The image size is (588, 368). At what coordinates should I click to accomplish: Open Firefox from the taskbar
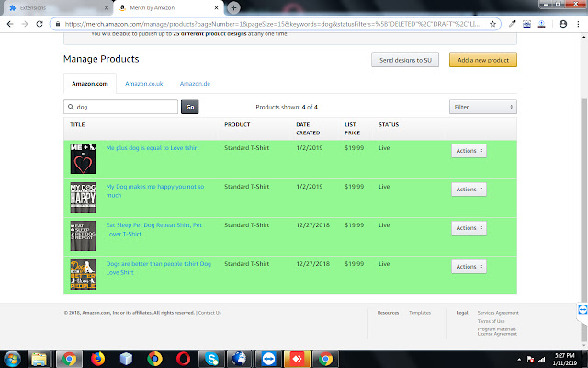(97, 359)
